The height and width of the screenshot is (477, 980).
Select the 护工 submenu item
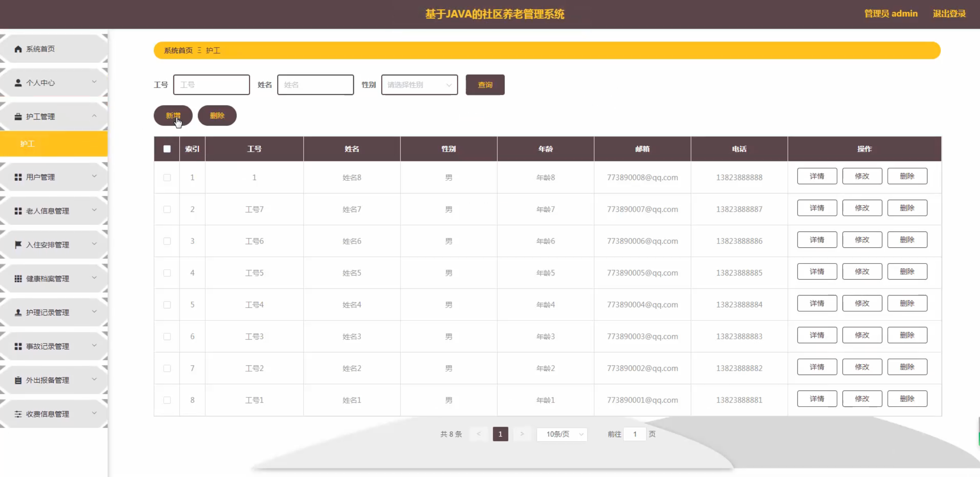click(54, 144)
